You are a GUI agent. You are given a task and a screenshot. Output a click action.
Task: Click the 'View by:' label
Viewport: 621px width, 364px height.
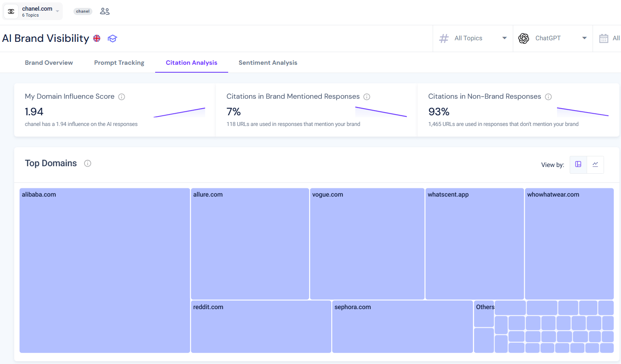(553, 165)
